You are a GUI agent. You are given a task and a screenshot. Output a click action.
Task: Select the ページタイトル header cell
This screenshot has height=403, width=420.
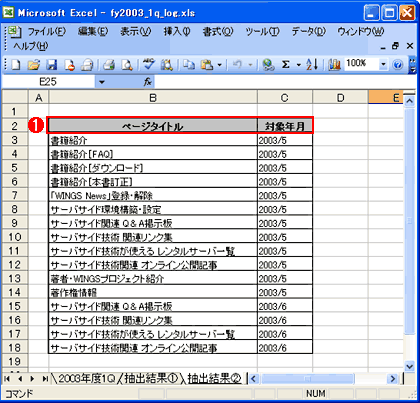[x=153, y=126]
